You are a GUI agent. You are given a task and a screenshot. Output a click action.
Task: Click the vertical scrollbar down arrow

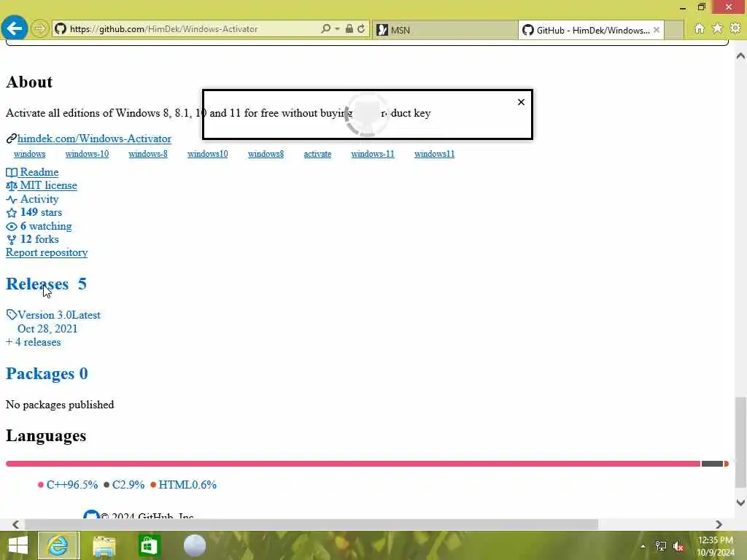pos(741,502)
